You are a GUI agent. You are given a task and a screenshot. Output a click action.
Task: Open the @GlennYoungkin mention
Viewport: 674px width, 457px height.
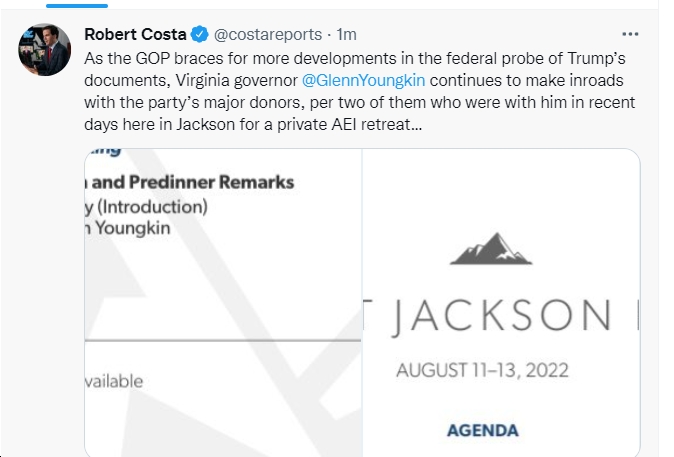pos(363,80)
